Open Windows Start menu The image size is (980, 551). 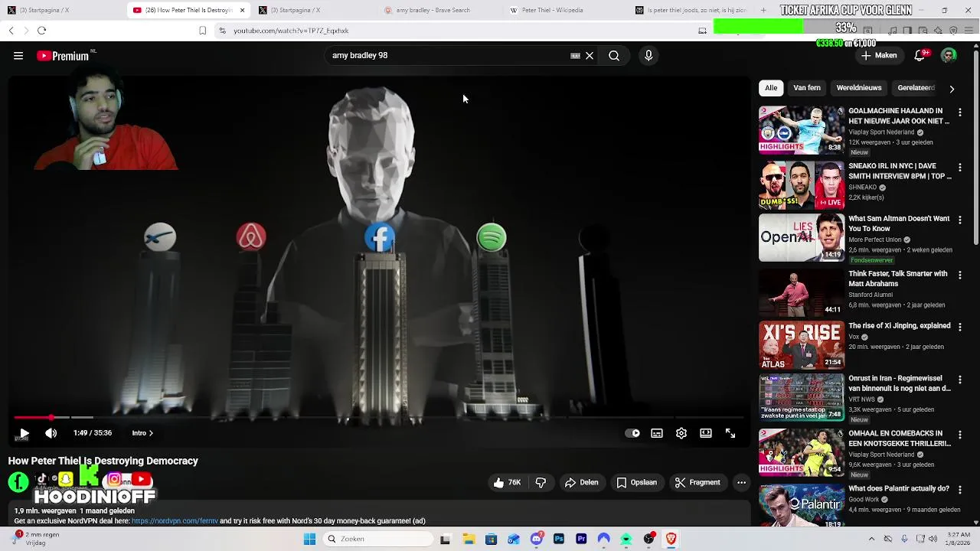(309, 539)
